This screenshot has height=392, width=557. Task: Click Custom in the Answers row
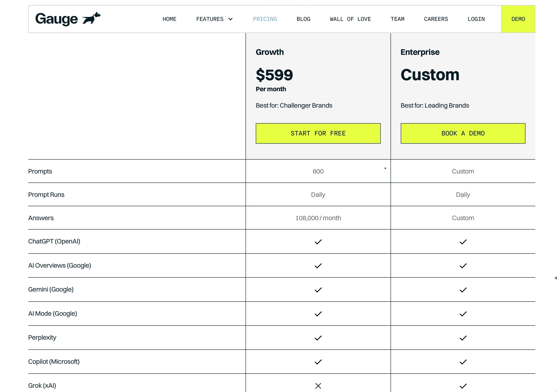click(x=463, y=218)
